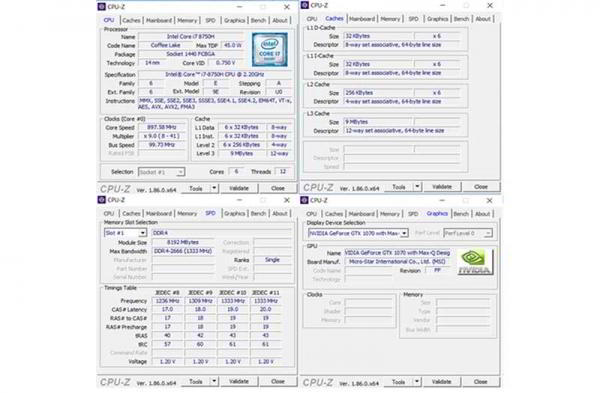The height and width of the screenshot is (393, 600).
Task: Click the Specification i7-8750H CPU @ 2.20GHz field
Action: (215, 74)
